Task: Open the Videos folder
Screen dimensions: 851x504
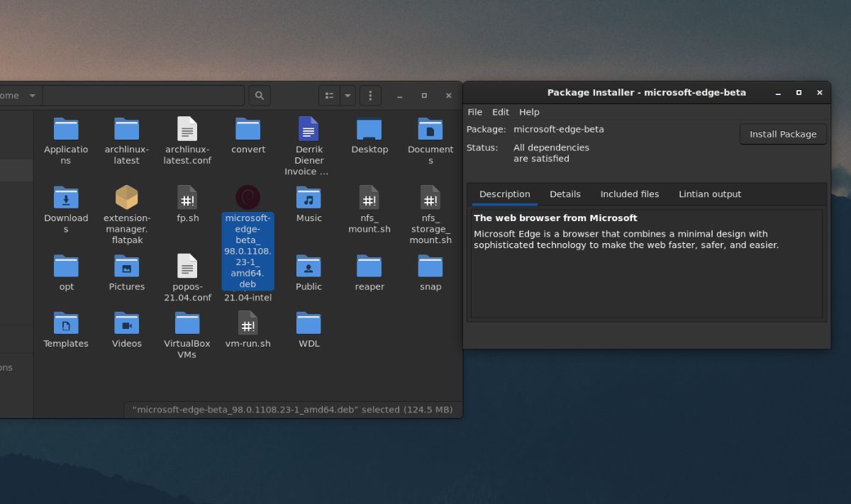Action: click(126, 325)
